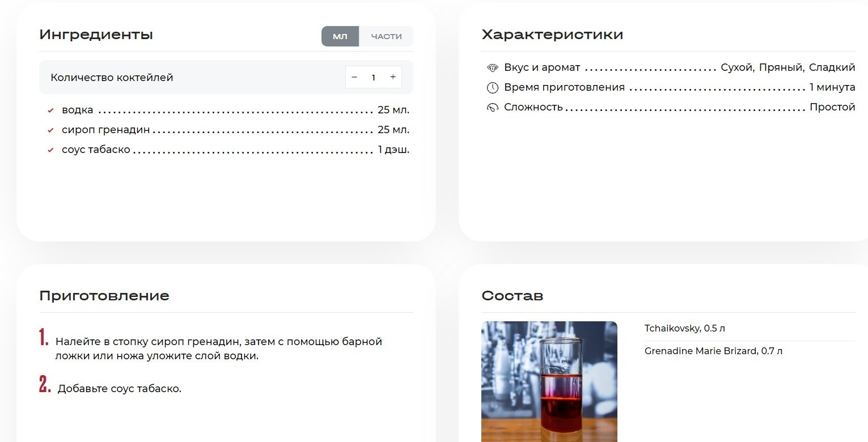This screenshot has width=868, height=442.
Task: Click the checkmark beside соус табаско
Action: point(50,150)
